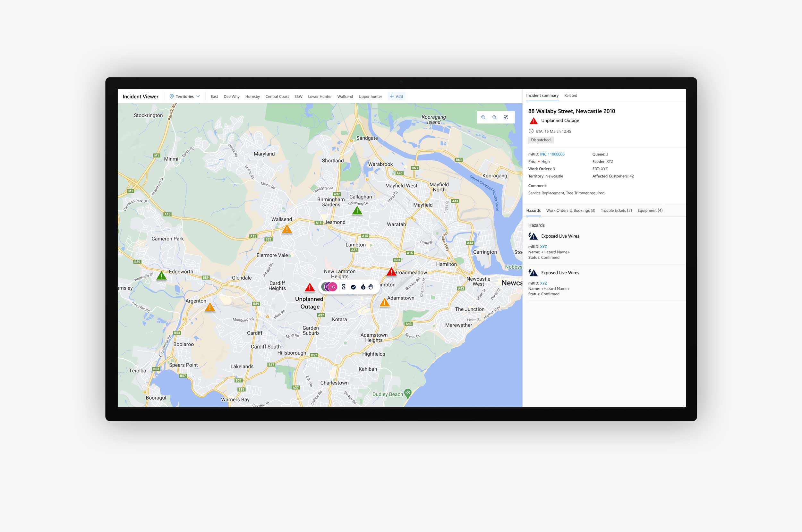Click the LG user avatar badge
This screenshot has height=532, width=802.
click(x=333, y=287)
